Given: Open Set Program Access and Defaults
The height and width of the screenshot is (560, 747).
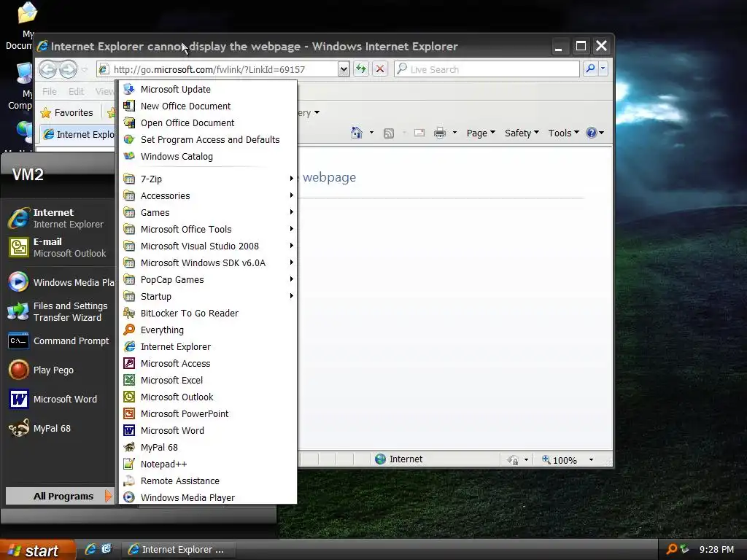Looking at the screenshot, I should coord(208,139).
